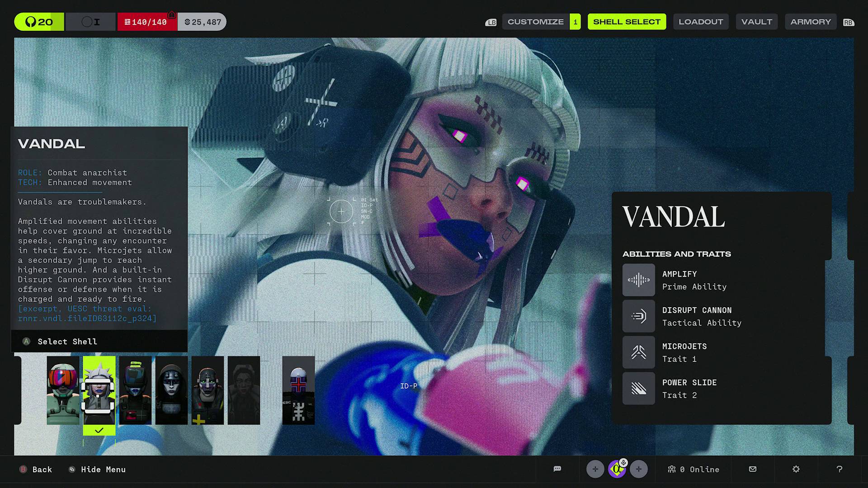Screen dimensions: 868x488
Task: Click the left add-player plus slot
Action: click(x=595, y=469)
